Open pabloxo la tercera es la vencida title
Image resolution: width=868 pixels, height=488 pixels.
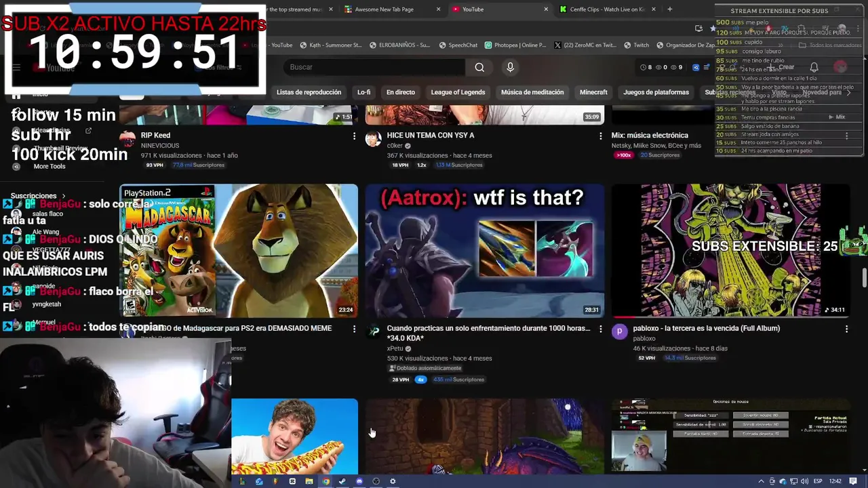pyautogui.click(x=707, y=328)
